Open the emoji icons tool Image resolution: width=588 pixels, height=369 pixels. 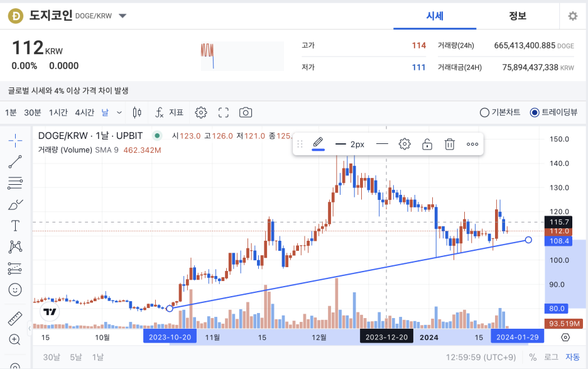click(x=15, y=289)
